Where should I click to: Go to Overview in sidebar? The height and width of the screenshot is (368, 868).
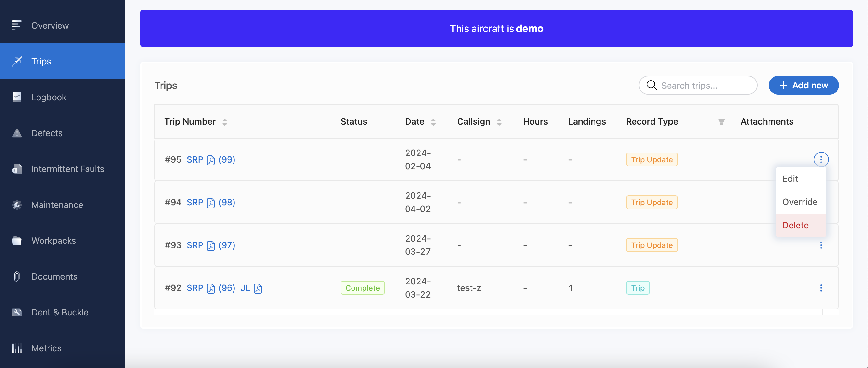point(50,25)
